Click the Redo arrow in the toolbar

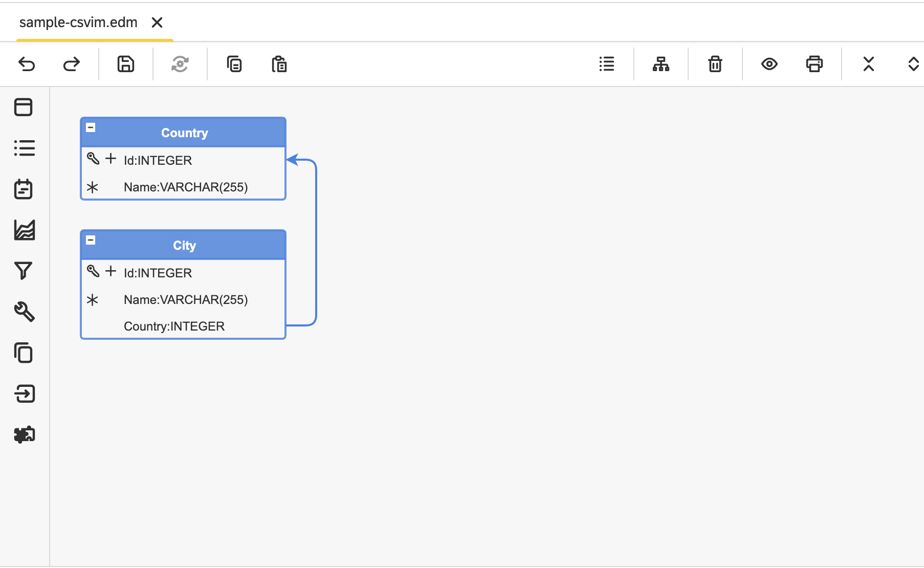tap(72, 64)
